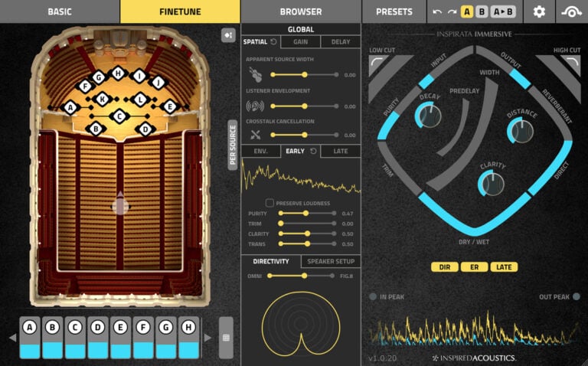Image resolution: width=588 pixels, height=366 pixels.
Task: Select source A on the stage
Action: point(70,108)
